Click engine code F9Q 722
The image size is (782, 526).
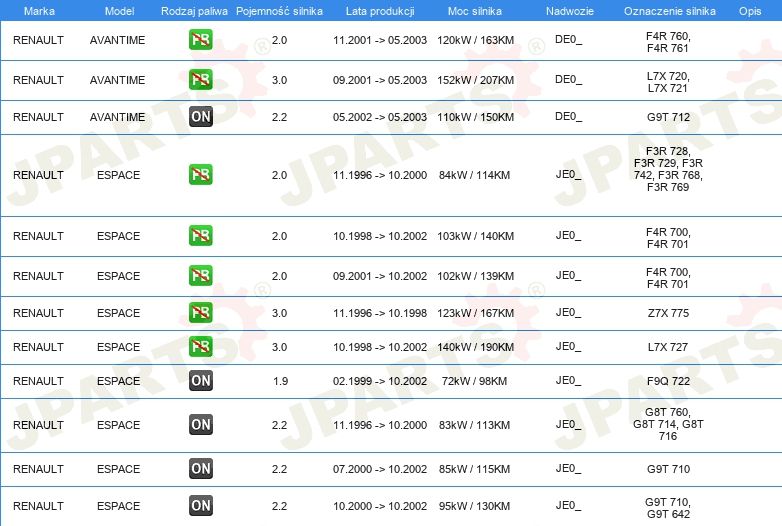668,381
